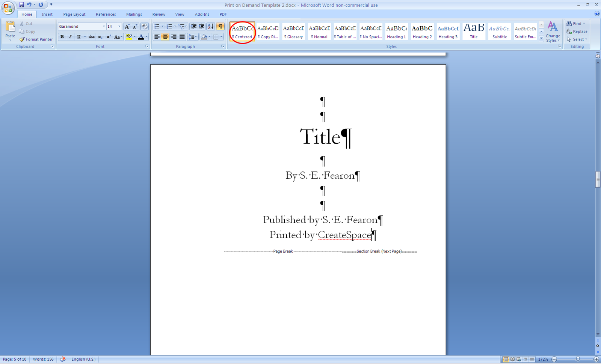Clear formatting with the eraser icon
The height and width of the screenshot is (364, 601).
(144, 26)
